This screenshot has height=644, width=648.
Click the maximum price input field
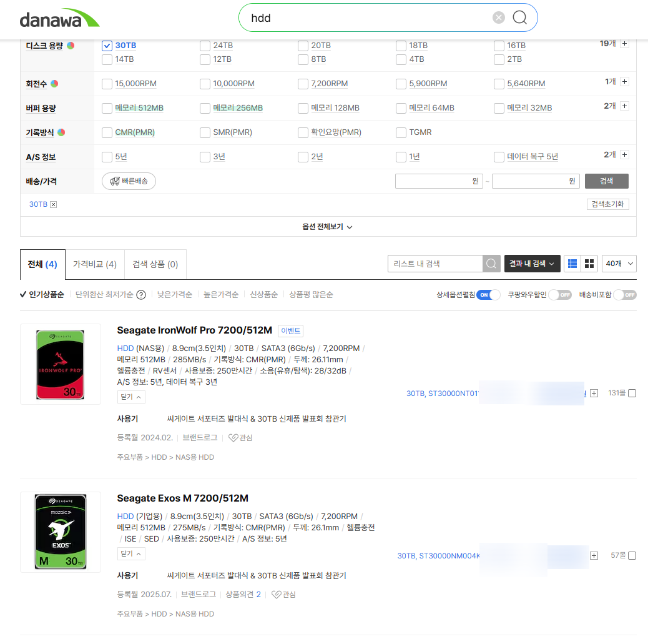[536, 181]
